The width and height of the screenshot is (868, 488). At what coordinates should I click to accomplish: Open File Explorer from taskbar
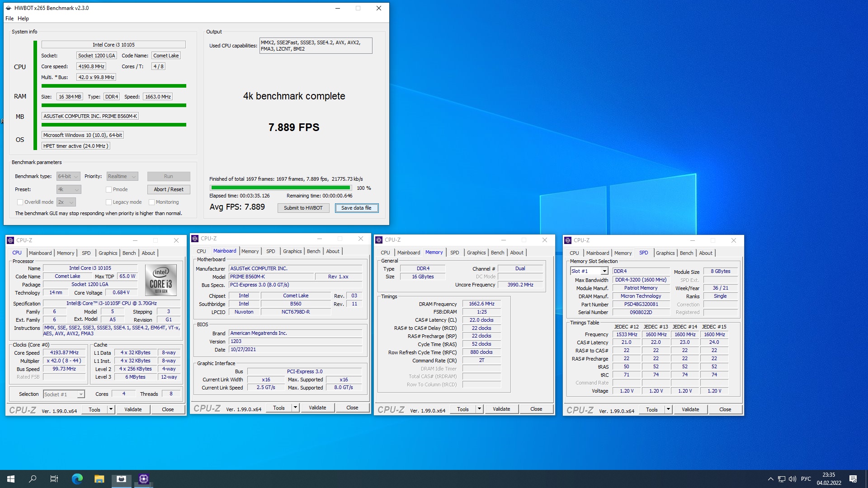(x=99, y=479)
